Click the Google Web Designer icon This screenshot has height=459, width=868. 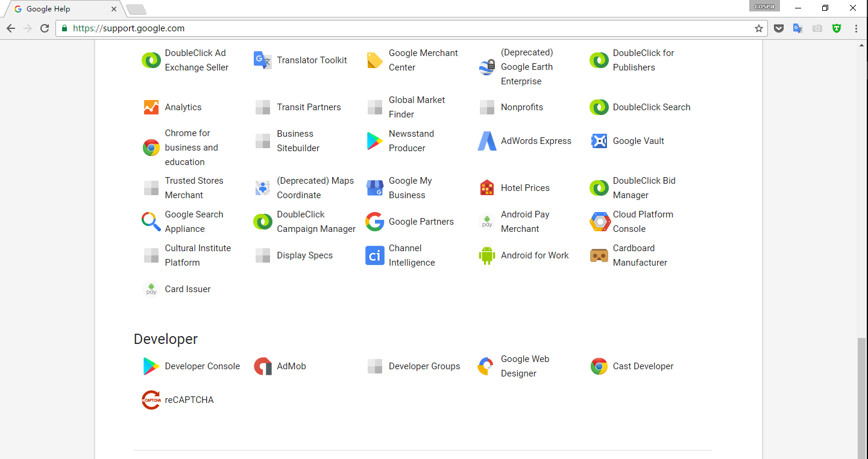[486, 366]
